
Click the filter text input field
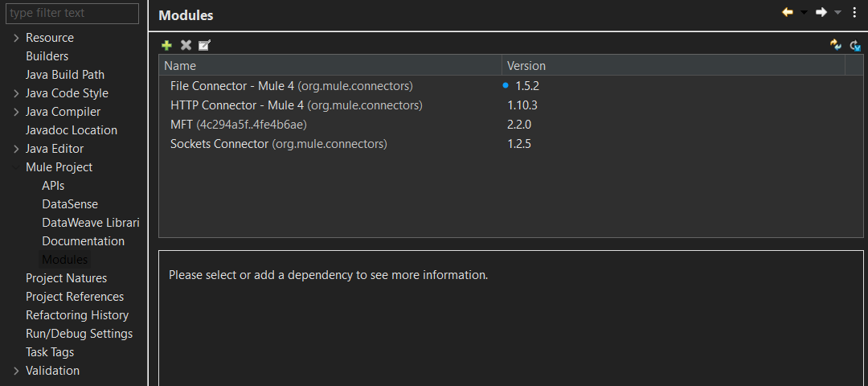click(x=72, y=13)
